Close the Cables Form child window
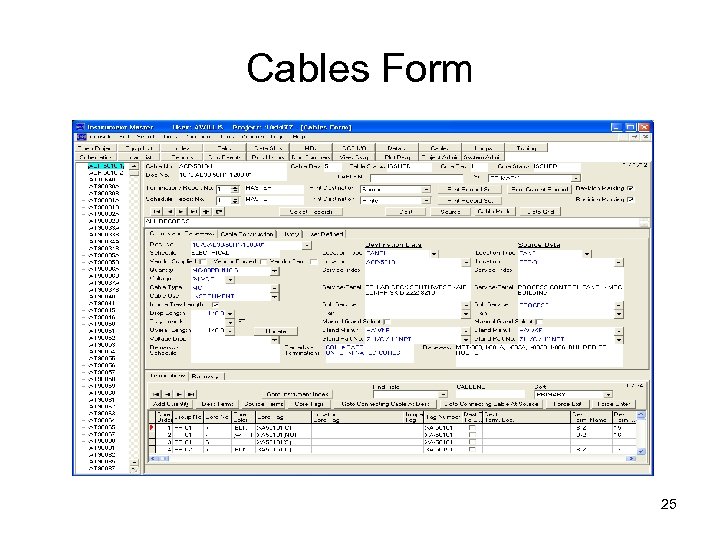 click(x=645, y=137)
